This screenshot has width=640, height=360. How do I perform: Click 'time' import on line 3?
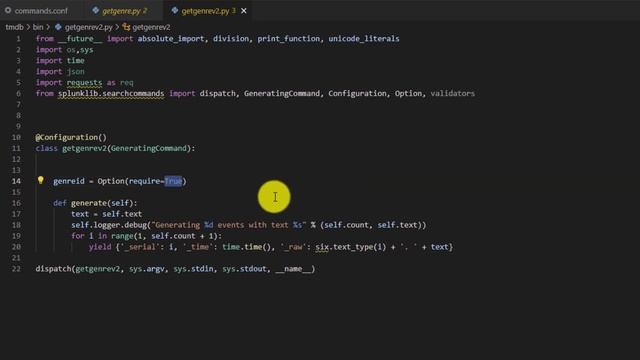pyautogui.click(x=76, y=60)
